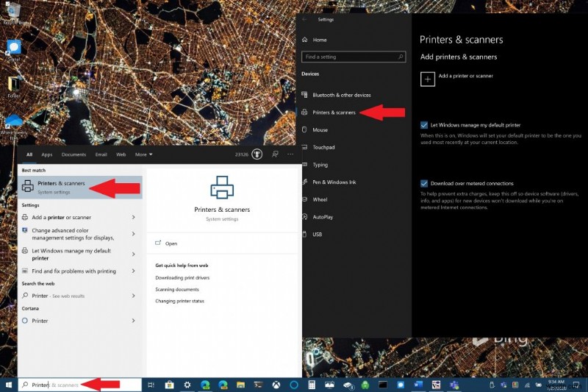Toggle Download over metered connections checkbox

pyautogui.click(x=424, y=183)
